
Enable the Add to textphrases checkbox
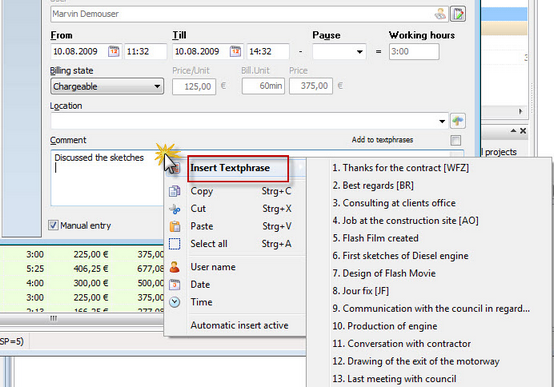[456, 140]
